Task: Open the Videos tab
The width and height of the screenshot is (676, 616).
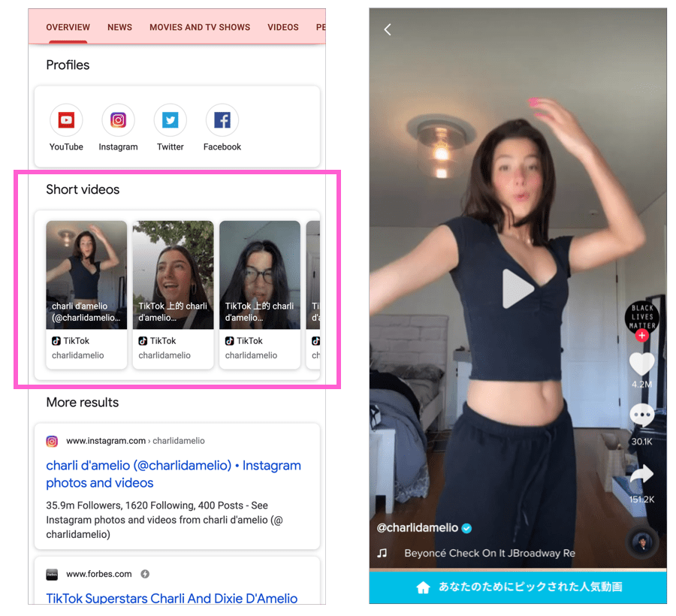Action: 283,27
